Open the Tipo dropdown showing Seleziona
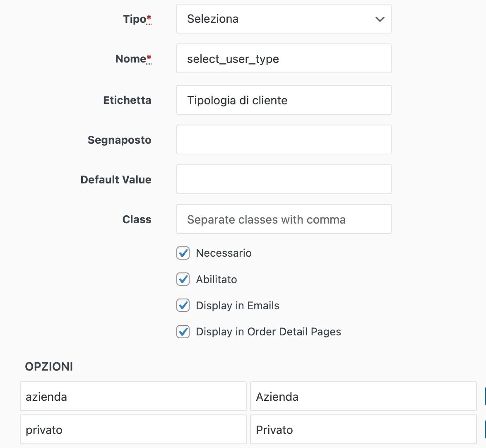The image size is (486, 448). (x=284, y=19)
